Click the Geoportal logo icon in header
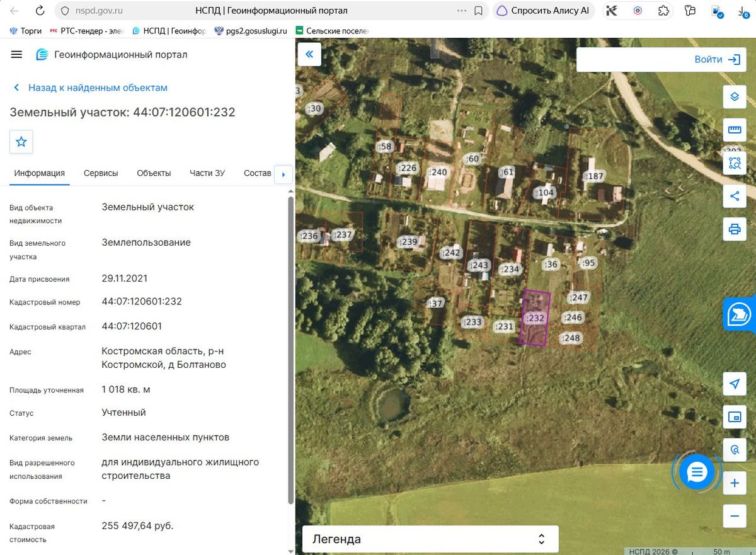The width and height of the screenshot is (756, 555). tap(42, 55)
